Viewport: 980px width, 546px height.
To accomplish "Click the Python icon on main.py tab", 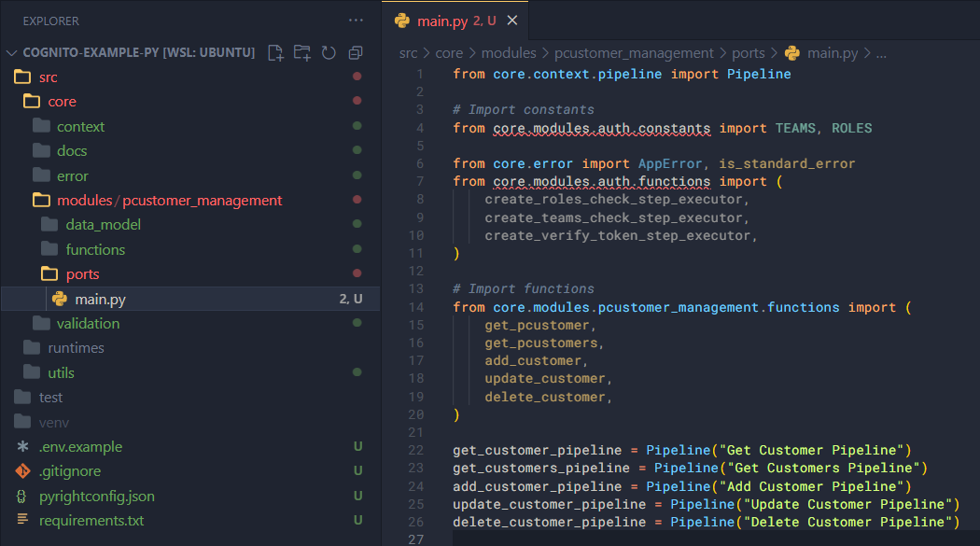I will tap(402, 21).
